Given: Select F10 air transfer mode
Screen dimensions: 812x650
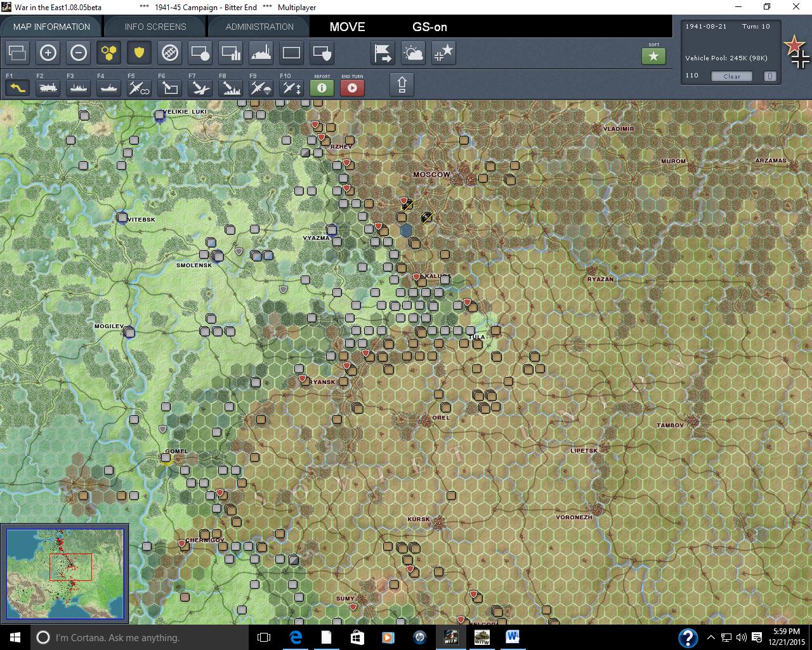Looking at the screenshot, I should (x=291, y=88).
